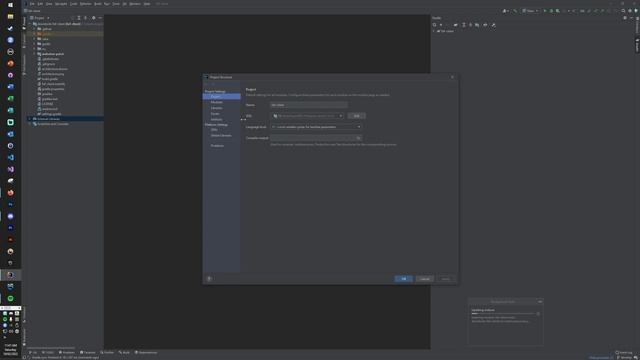Click the plus icon in Gradle toolbar
Screen dimensions: 640x360
pos(441,25)
